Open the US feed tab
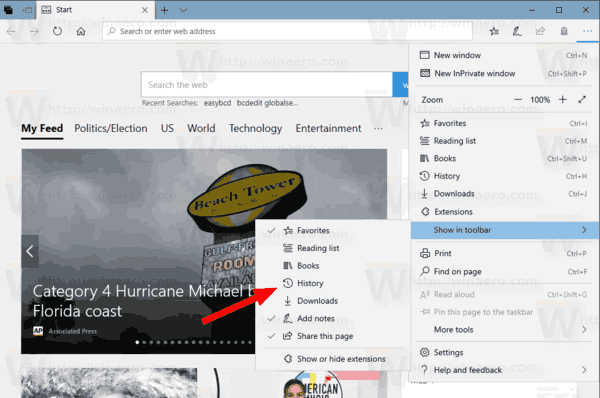Image resolution: width=600 pixels, height=398 pixels. 167,128
